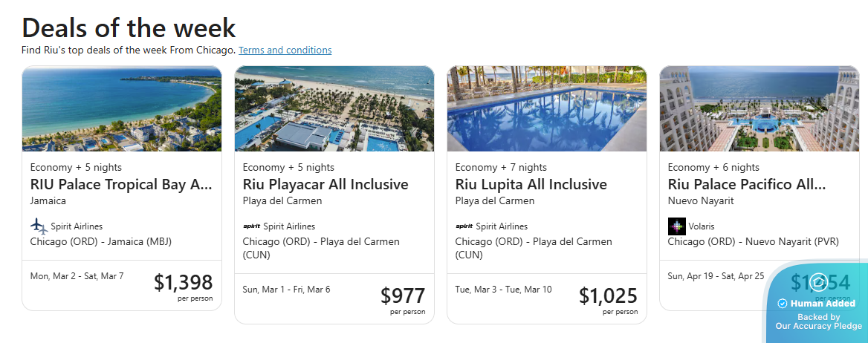Screen dimensions: 868x343
Task: Click the Riu Palace Pacifico resort photo
Action: [x=759, y=108]
